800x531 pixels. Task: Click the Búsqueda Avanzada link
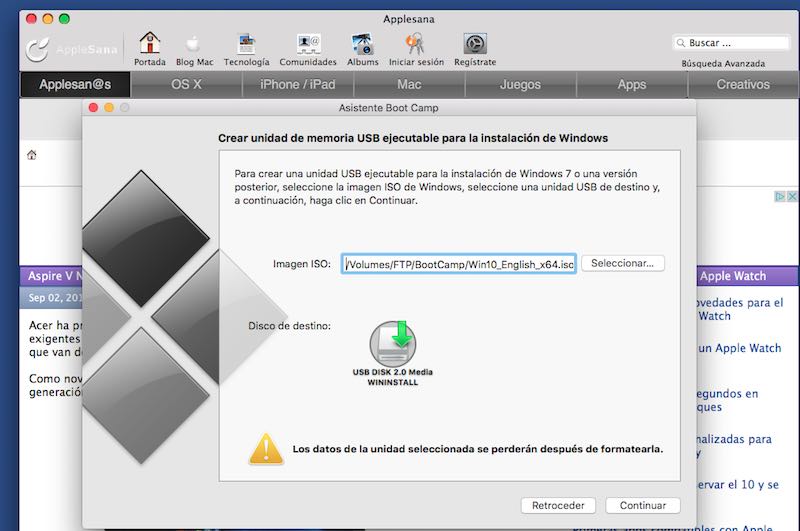(723, 63)
